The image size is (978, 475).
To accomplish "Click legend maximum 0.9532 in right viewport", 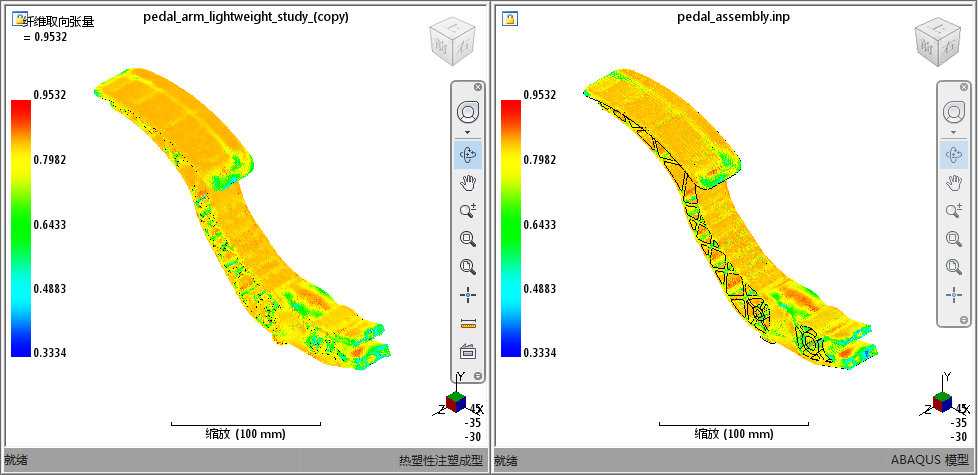I will pyautogui.click(x=540, y=95).
